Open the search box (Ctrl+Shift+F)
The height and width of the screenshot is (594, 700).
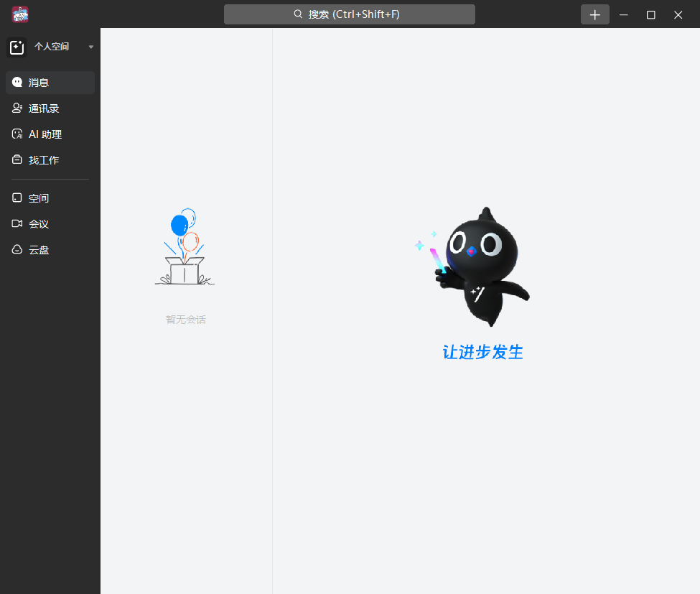point(349,14)
